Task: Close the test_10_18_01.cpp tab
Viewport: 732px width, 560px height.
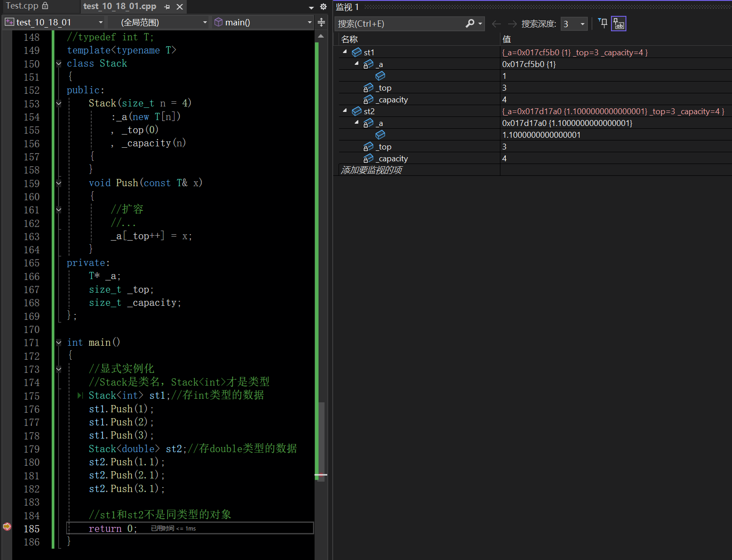Action: (x=179, y=7)
